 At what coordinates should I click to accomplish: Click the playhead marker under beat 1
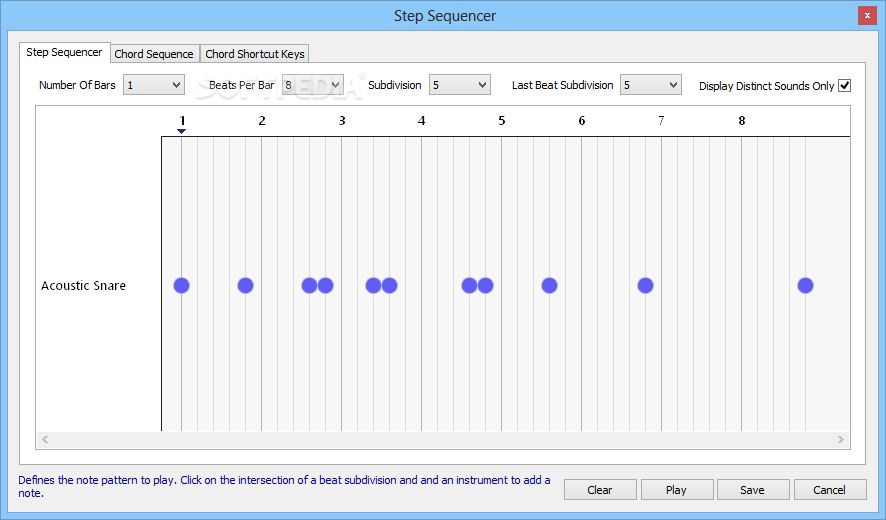[x=181, y=131]
